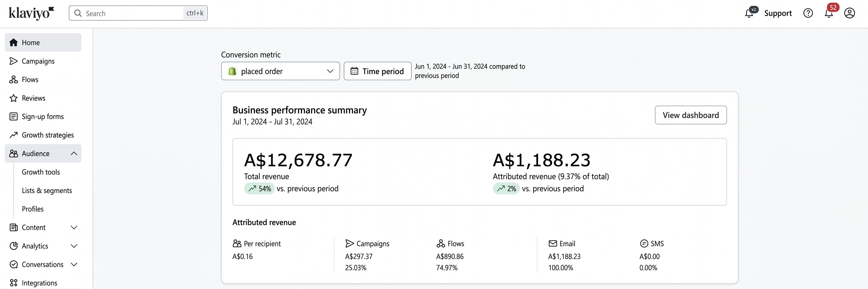Open the placed order conversion metric dropdown

pyautogui.click(x=280, y=71)
